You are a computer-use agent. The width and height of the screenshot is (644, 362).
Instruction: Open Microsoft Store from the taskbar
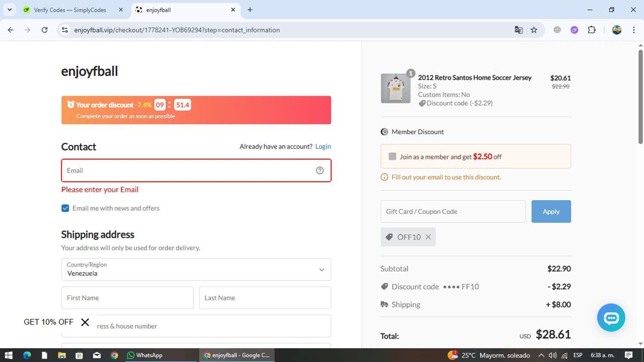[x=79, y=356]
